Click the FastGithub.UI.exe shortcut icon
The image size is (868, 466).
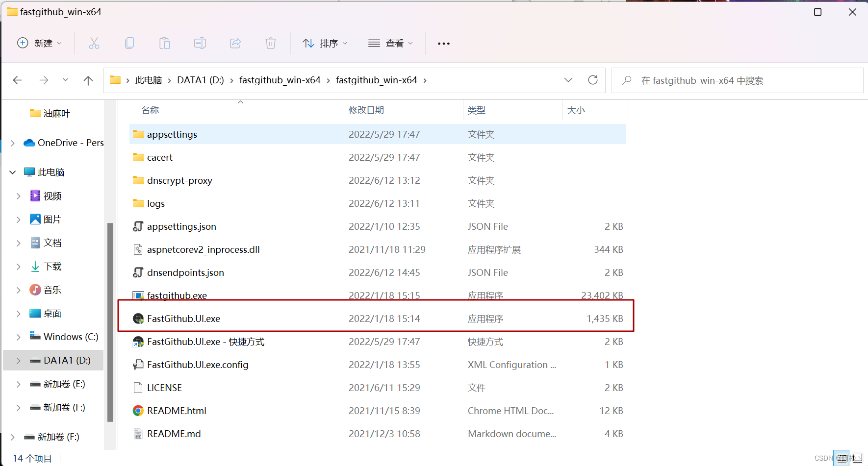[138, 342]
